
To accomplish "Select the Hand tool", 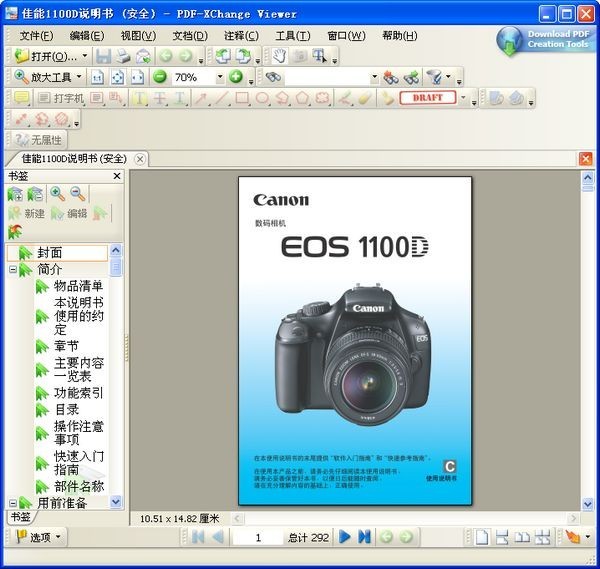I will (x=280, y=56).
